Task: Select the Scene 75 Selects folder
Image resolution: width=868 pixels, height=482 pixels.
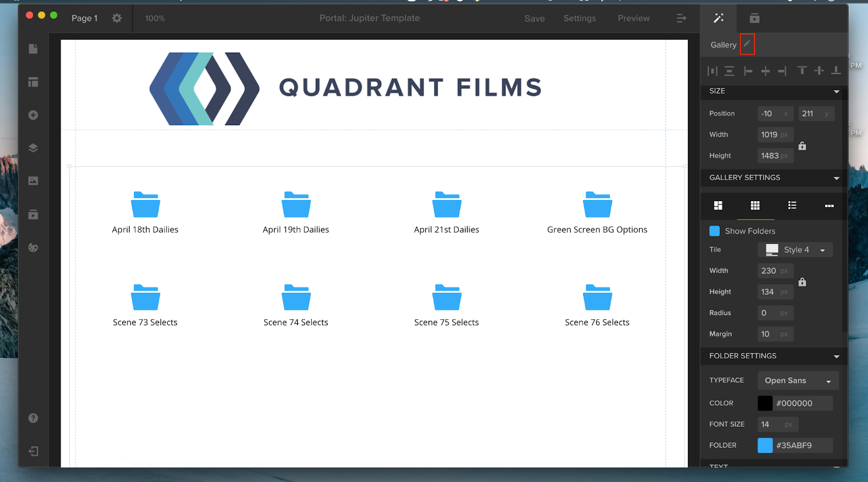Action: pos(446,305)
